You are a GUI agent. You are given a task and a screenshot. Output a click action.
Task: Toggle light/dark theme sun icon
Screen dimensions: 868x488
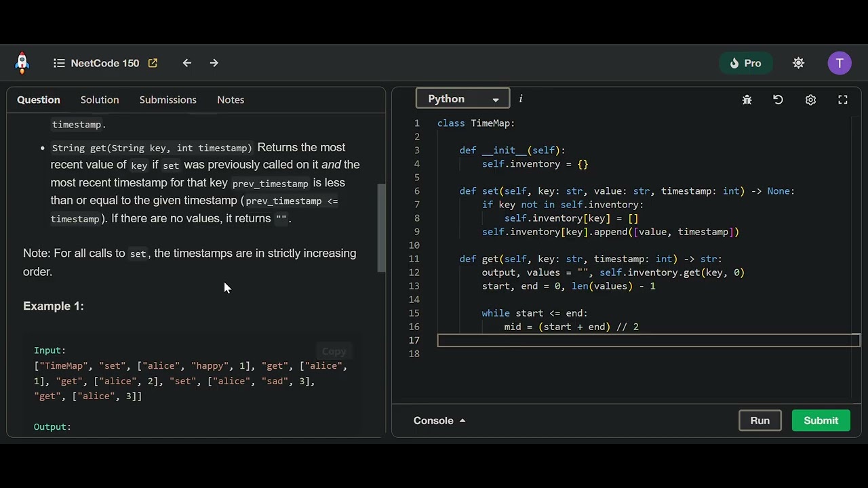[799, 63]
